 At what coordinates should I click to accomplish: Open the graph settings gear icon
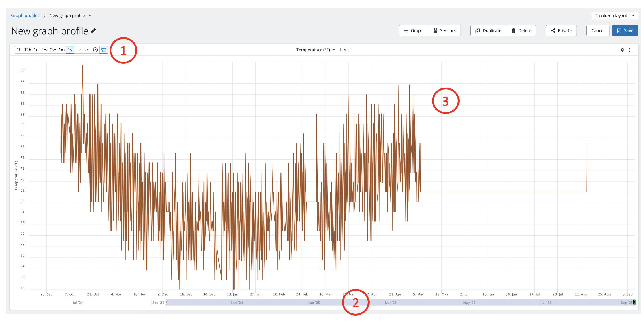tap(622, 50)
